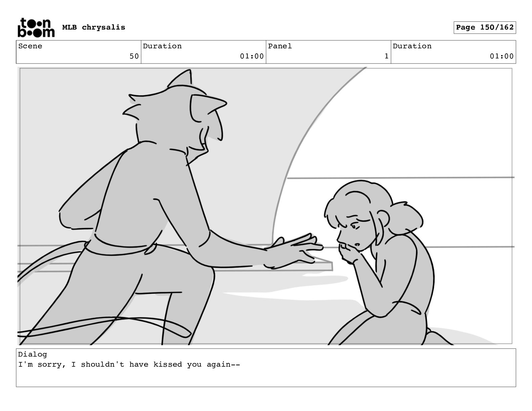
Task: Click the scene 'Duration' label
Action: [x=162, y=46]
